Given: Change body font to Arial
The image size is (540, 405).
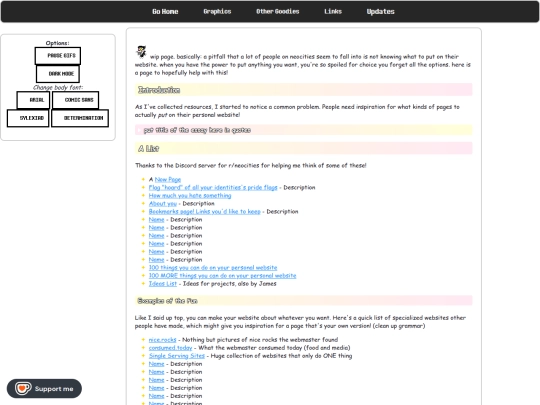Looking at the screenshot, I should point(33,100).
